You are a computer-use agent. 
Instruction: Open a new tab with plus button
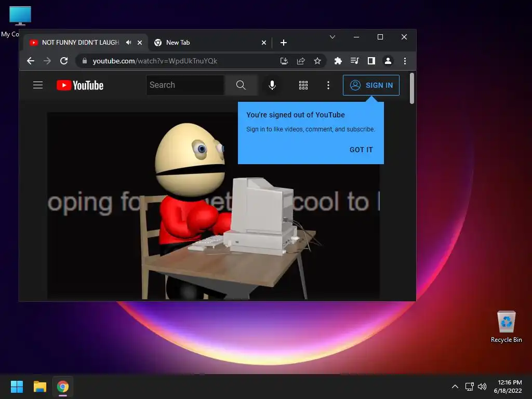tap(284, 43)
